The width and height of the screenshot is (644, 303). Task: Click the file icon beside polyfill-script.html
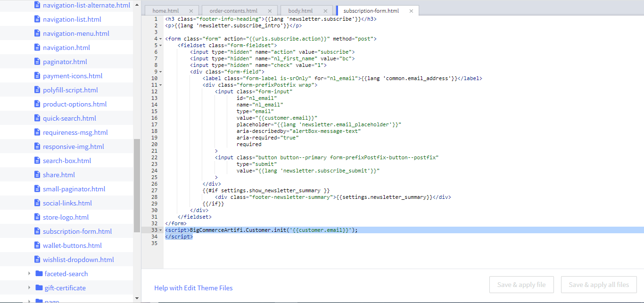38,90
